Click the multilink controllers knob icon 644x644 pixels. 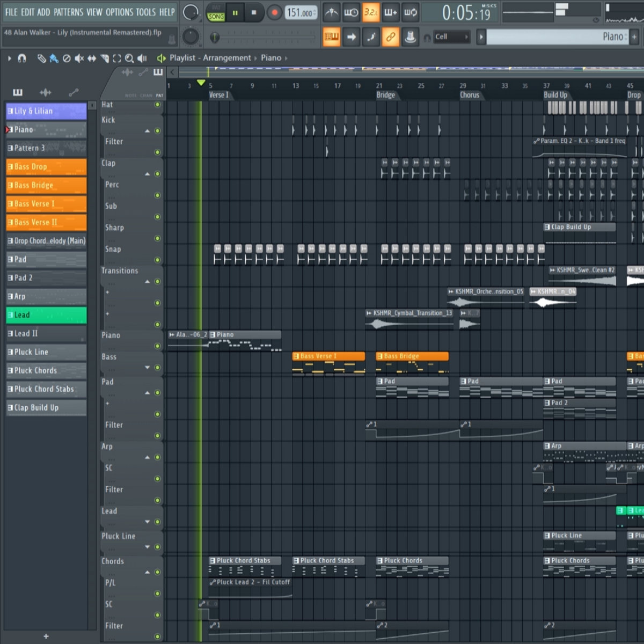click(411, 37)
